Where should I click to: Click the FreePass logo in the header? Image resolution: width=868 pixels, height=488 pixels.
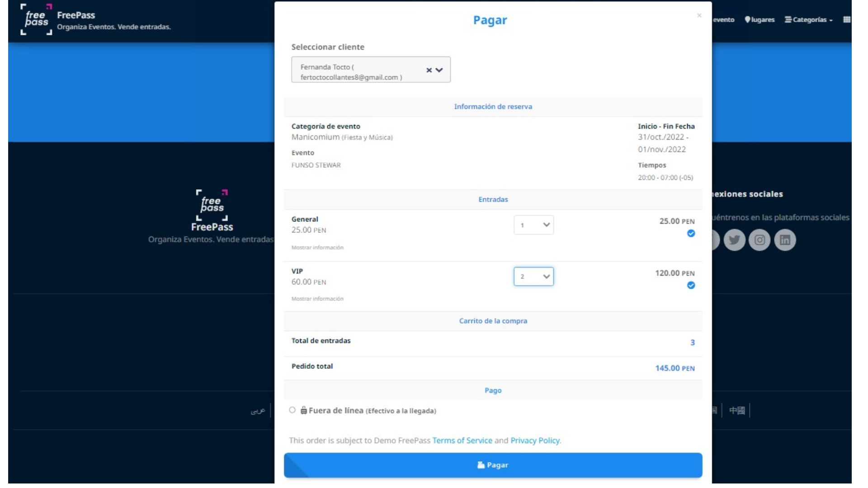pos(36,20)
